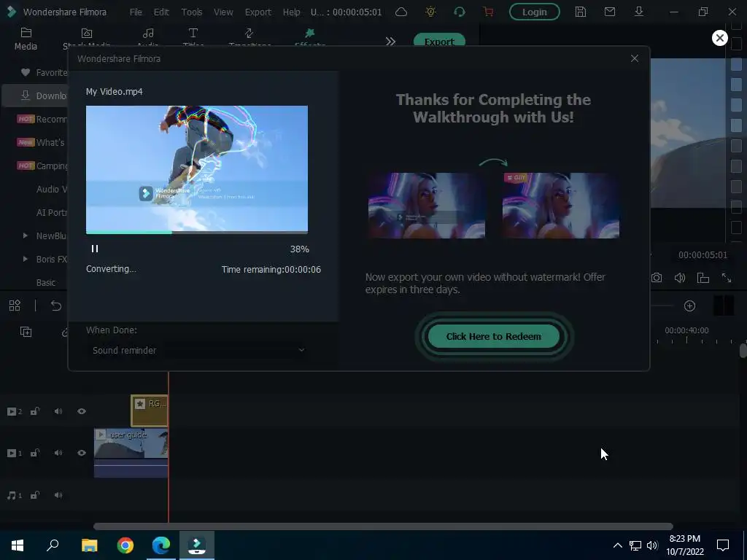Open the File menu
Viewport: 747px width, 560px height.
136,12
